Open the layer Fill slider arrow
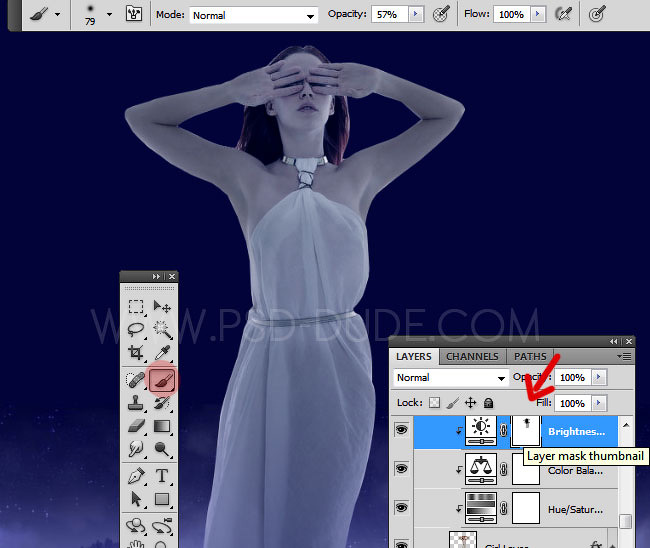The height and width of the screenshot is (548, 650). click(x=599, y=403)
